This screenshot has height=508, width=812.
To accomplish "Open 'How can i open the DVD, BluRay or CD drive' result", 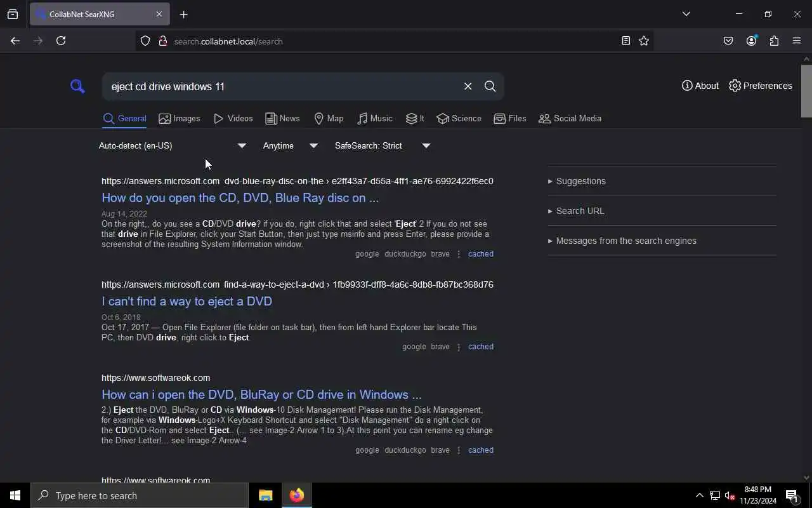I will (x=261, y=395).
